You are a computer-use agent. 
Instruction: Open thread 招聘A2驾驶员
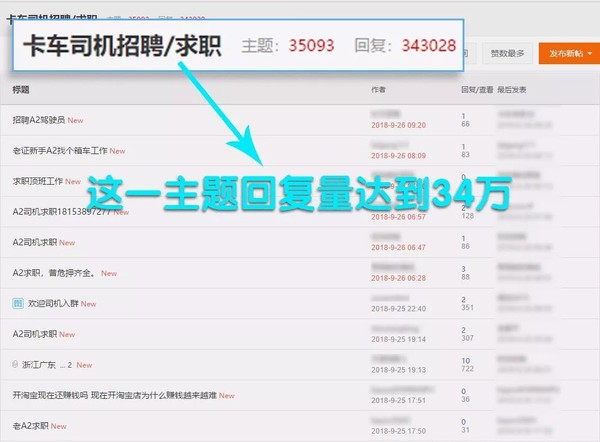pos(39,120)
